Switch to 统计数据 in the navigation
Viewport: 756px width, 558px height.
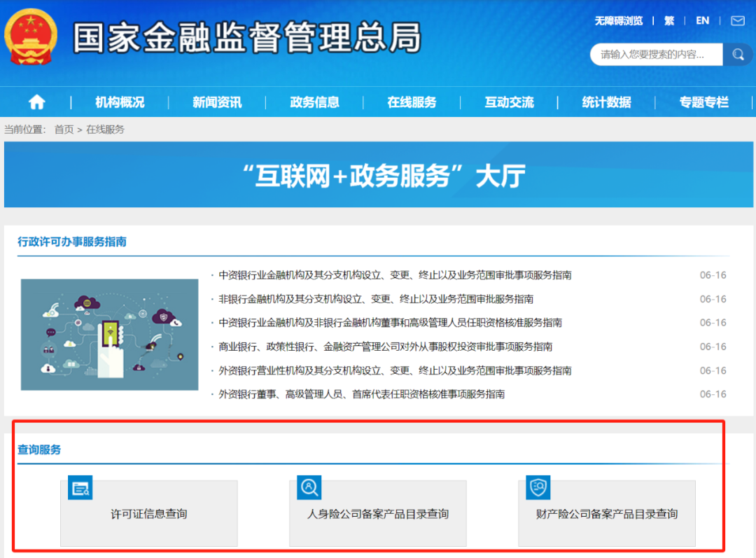click(606, 102)
